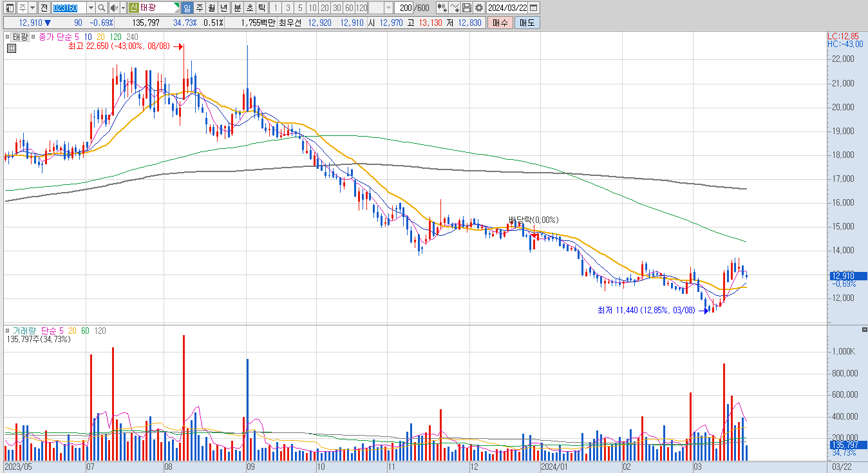Click the 전 button beside the stock code
Image resolution: width=868 pixels, height=473 pixels.
pos(44,8)
